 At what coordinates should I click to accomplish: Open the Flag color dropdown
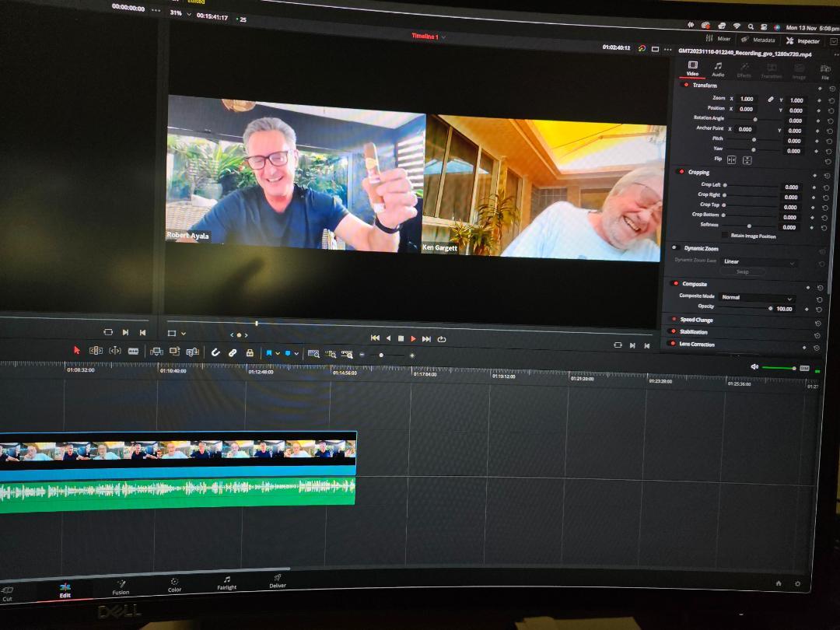point(278,354)
